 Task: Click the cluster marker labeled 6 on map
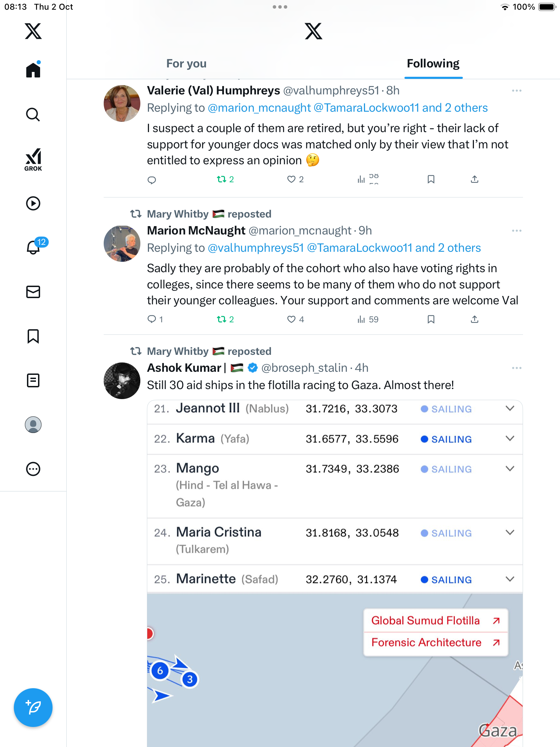[x=160, y=671]
